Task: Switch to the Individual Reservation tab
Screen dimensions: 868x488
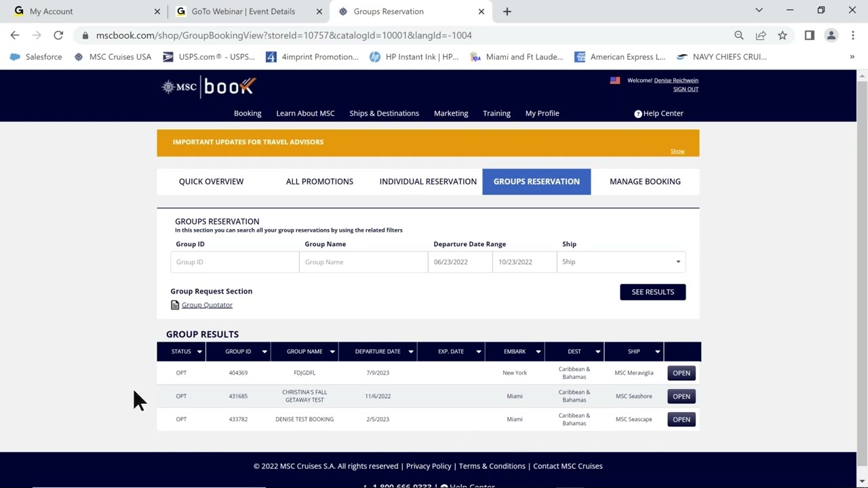Action: (x=428, y=182)
